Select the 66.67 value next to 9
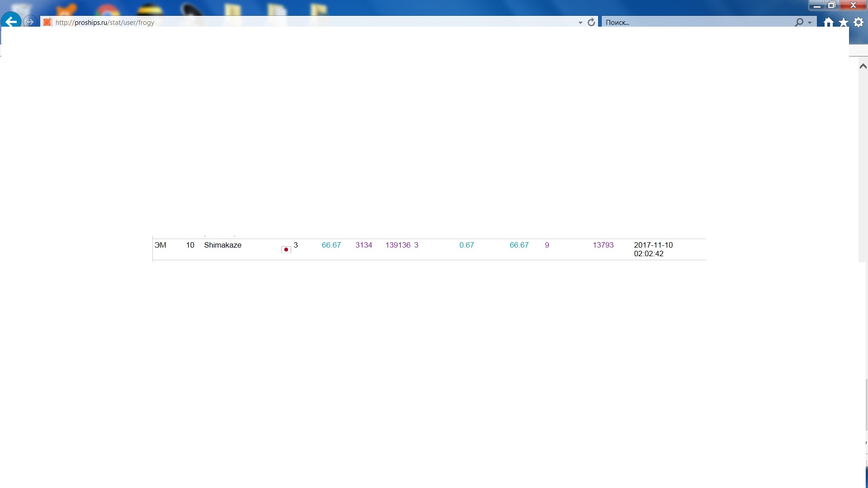The height and width of the screenshot is (488, 868). 519,245
